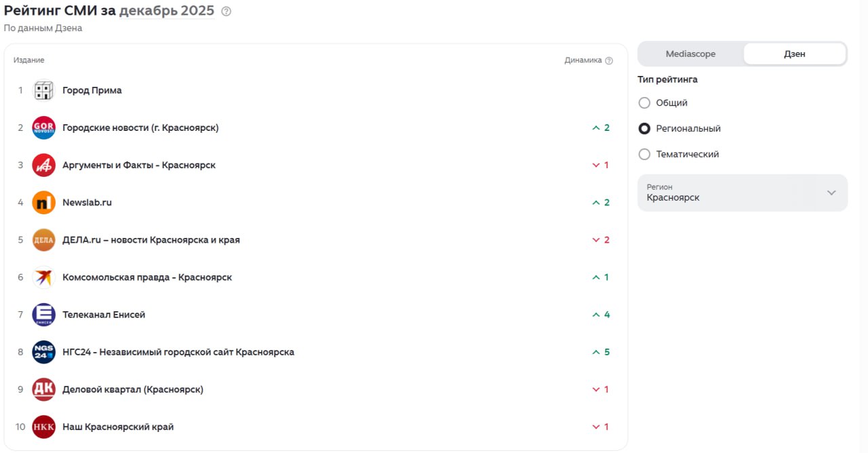Click the НКК logo thumbnail

pyautogui.click(x=43, y=427)
